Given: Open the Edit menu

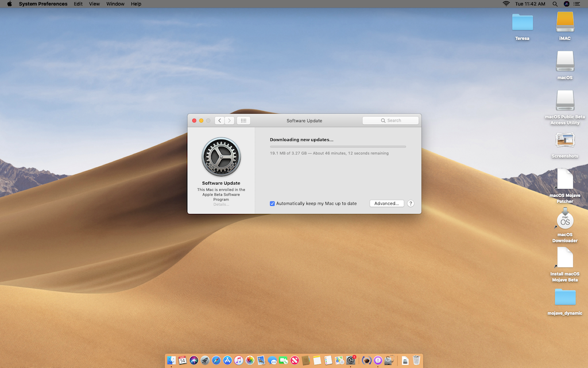Looking at the screenshot, I should pos(78,4).
